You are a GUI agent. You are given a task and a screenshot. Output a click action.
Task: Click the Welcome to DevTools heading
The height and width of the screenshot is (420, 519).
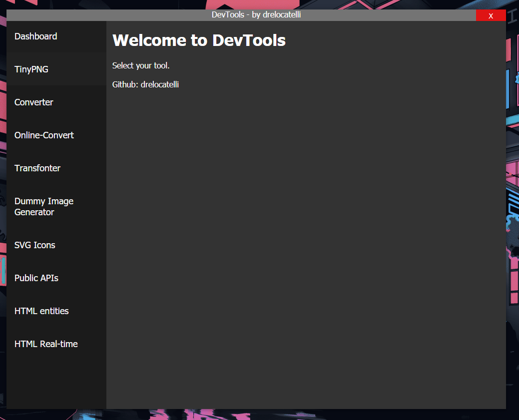(199, 40)
